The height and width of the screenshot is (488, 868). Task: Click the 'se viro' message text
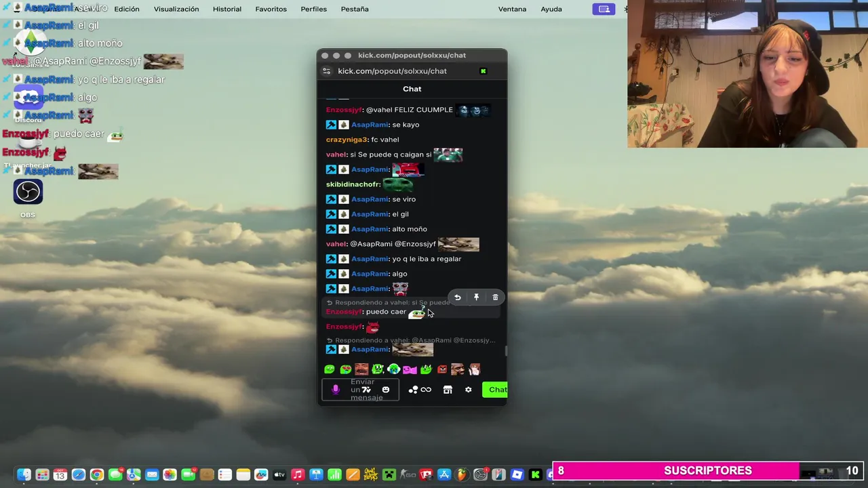point(404,199)
